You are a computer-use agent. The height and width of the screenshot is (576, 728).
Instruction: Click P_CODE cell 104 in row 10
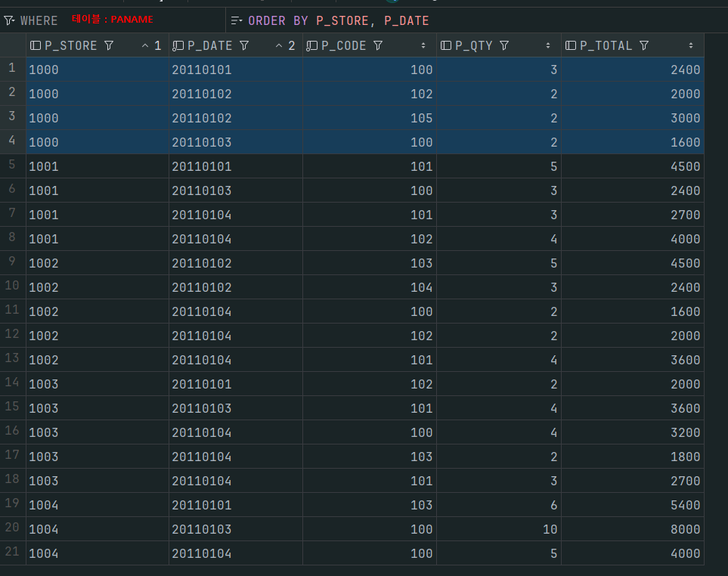pyautogui.click(x=370, y=287)
